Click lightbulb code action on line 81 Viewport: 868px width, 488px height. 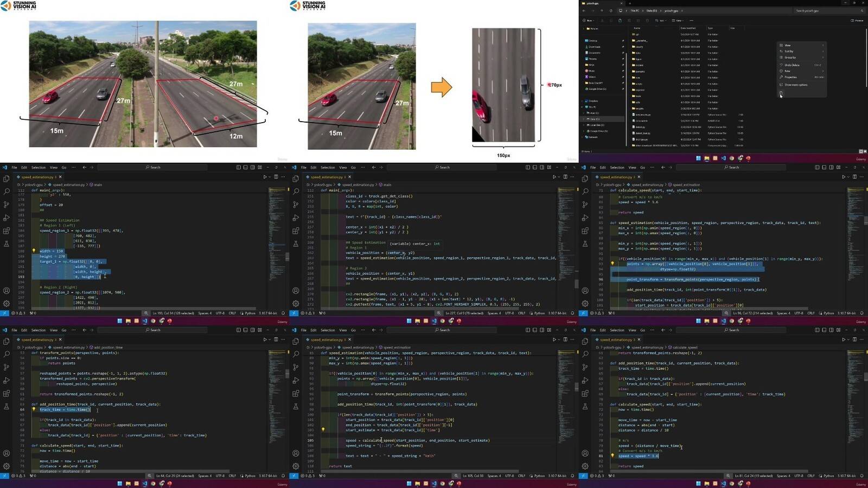(x=612, y=456)
